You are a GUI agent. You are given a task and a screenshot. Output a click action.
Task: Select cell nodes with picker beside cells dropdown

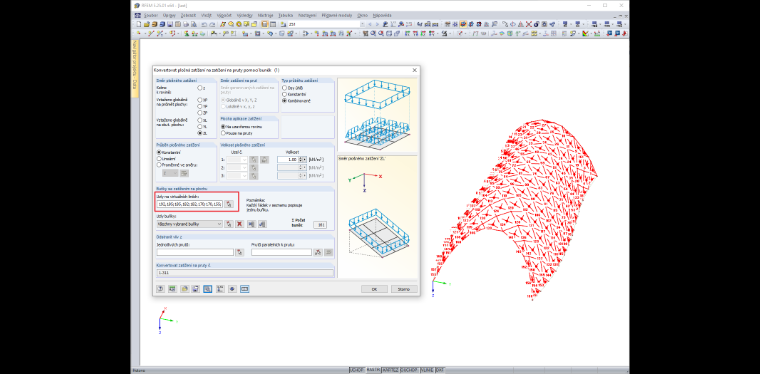(229, 224)
